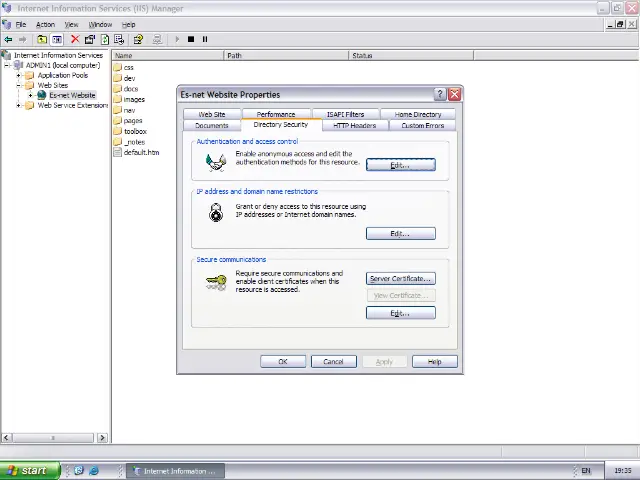This screenshot has height=480, width=640.
Task: Click the dialog's question mark help button
Action: pos(440,94)
